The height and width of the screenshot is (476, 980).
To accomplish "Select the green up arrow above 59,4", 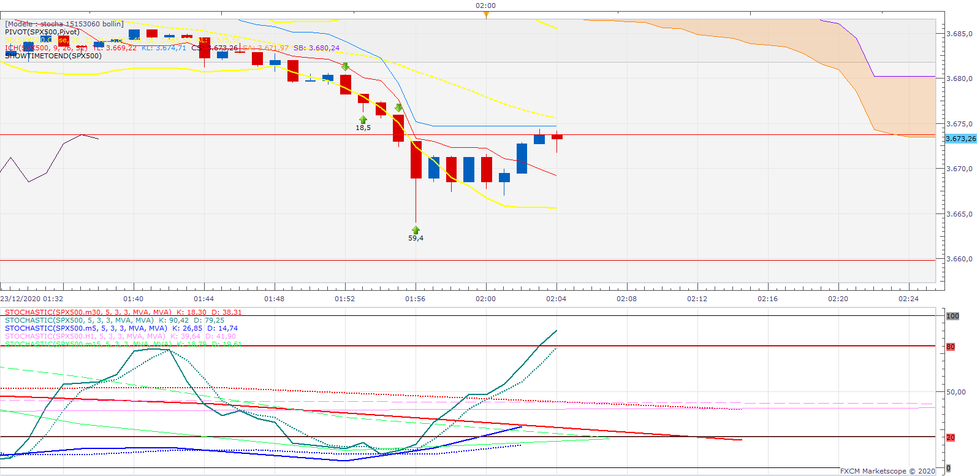I will coord(416,230).
